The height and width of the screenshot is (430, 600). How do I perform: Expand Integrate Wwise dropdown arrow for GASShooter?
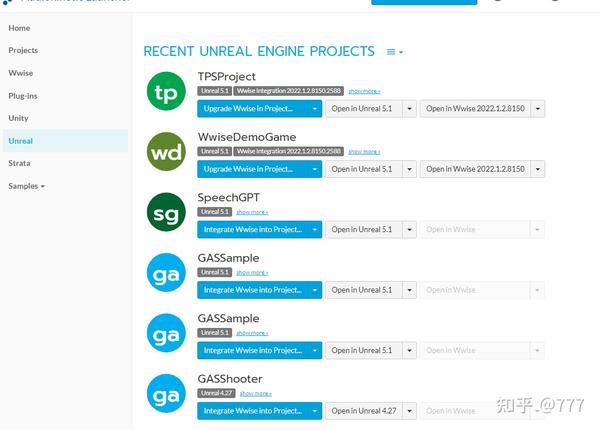[x=315, y=411]
